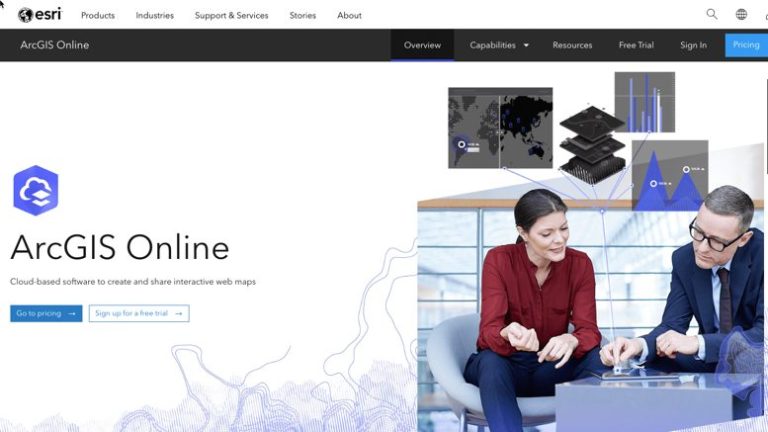Select the Overview tab

pyautogui.click(x=422, y=45)
